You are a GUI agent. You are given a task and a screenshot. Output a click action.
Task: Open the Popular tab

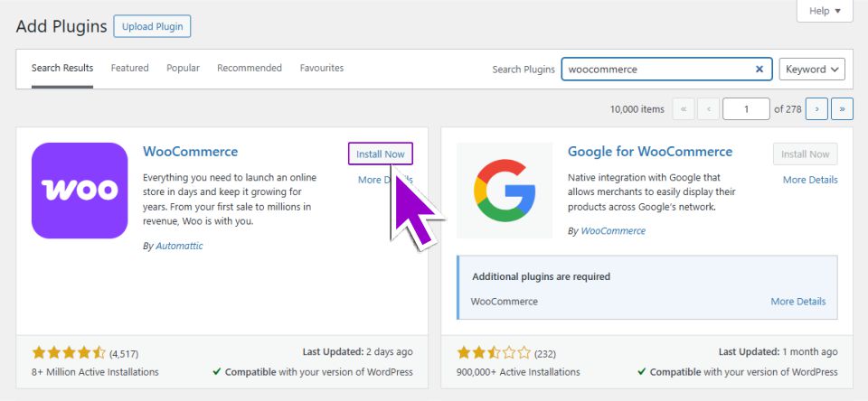click(184, 68)
